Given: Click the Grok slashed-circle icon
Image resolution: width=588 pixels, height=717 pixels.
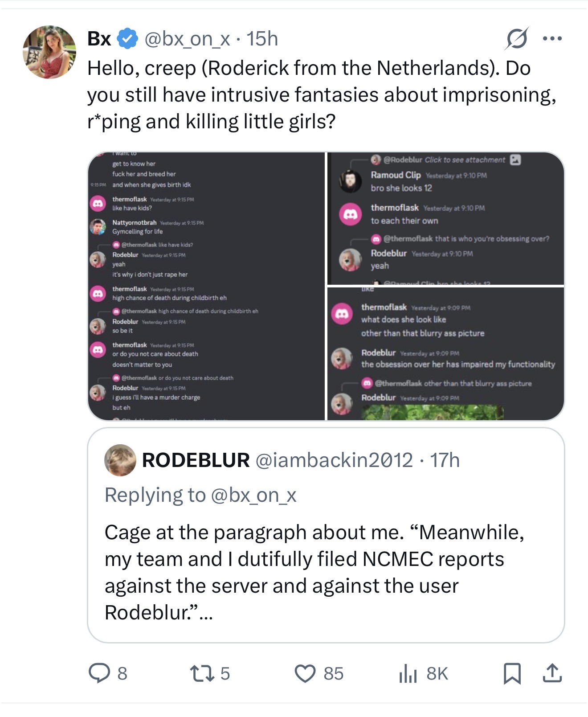Looking at the screenshot, I should [517, 39].
